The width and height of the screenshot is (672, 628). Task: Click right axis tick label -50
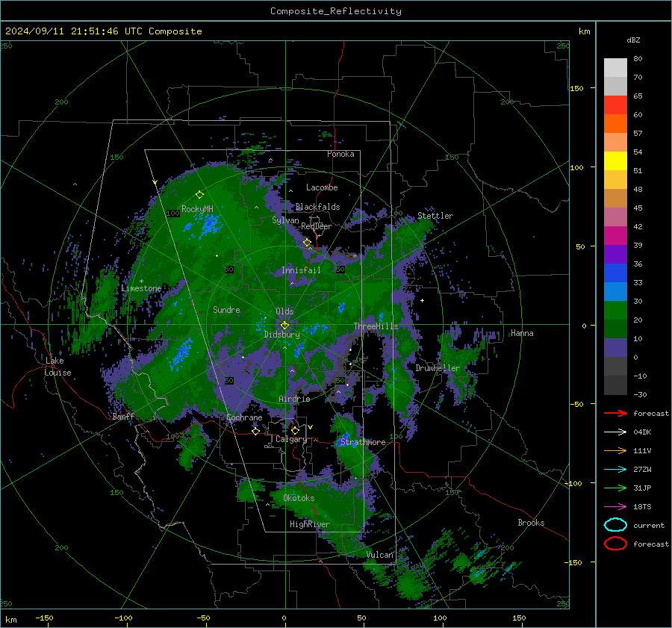point(576,404)
